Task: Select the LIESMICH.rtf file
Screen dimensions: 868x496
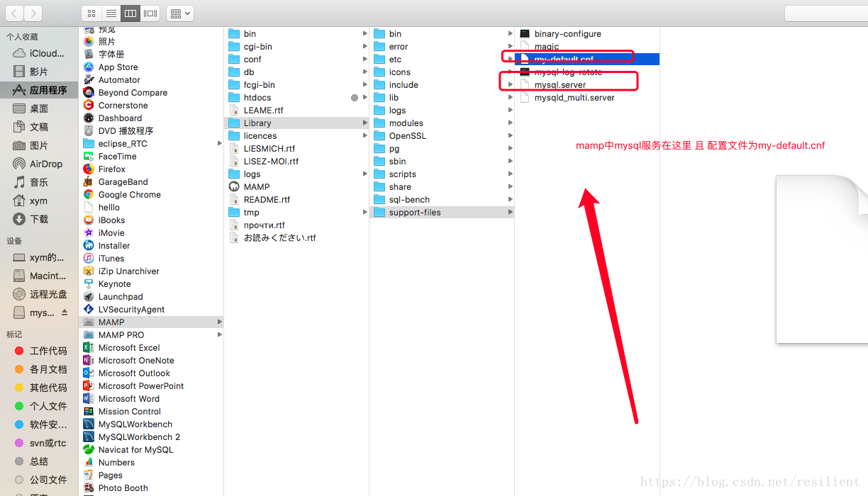Action: [x=296, y=149]
